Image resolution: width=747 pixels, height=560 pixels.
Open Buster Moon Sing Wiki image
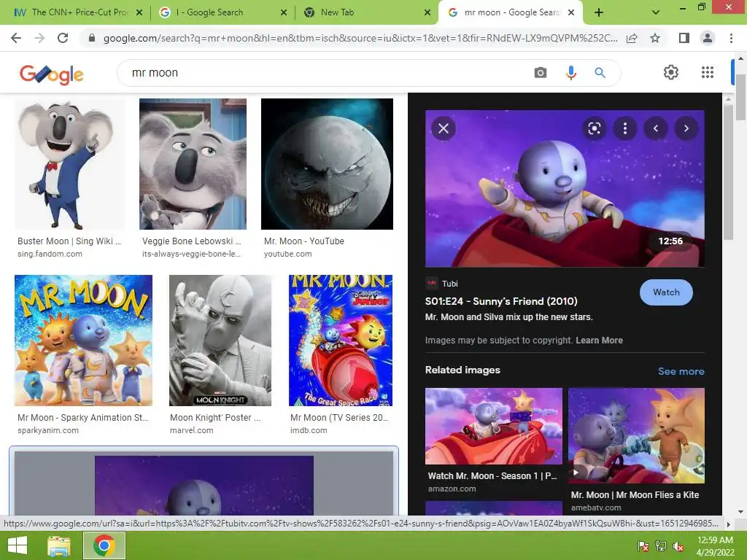point(69,164)
